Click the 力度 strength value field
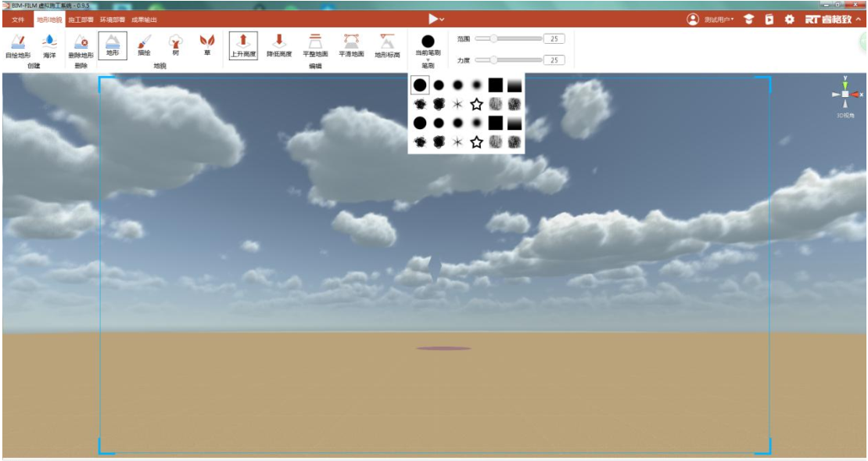 554,59
